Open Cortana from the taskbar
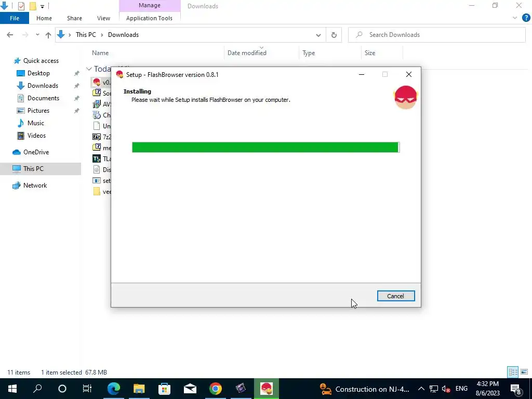The image size is (532, 399). [x=62, y=389]
